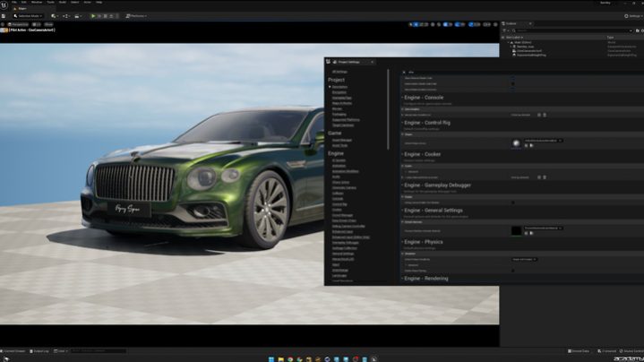This screenshot has width=644, height=362.
Task: Click the Lit view mode button
Action: click(x=36, y=25)
